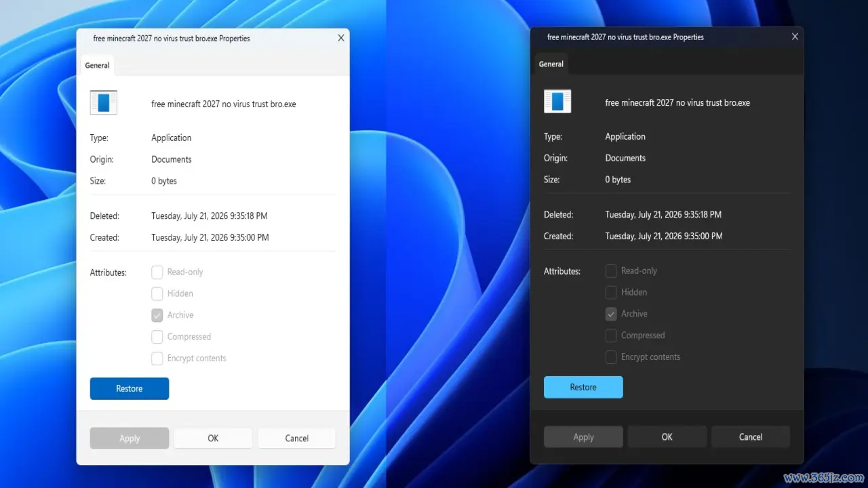868x488 pixels.
Task: Click the "0 bytes" size value in the light window
Action: [x=164, y=181]
